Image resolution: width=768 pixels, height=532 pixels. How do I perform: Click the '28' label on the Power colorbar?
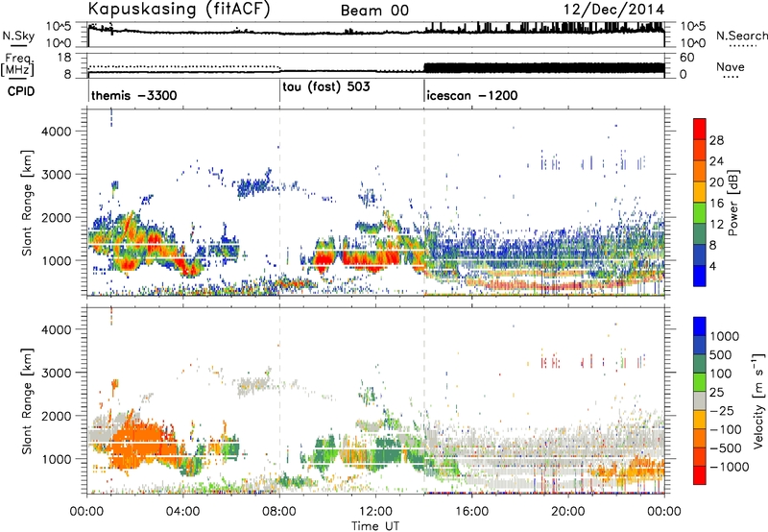(x=716, y=140)
